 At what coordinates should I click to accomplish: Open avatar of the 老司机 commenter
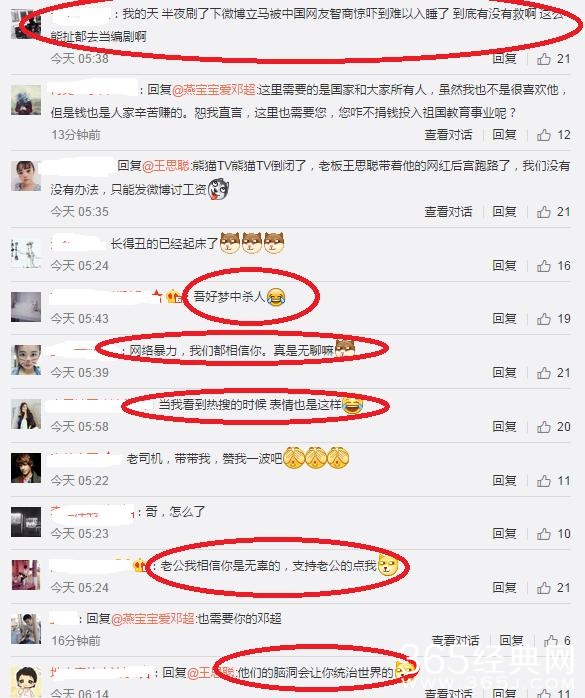[26, 468]
